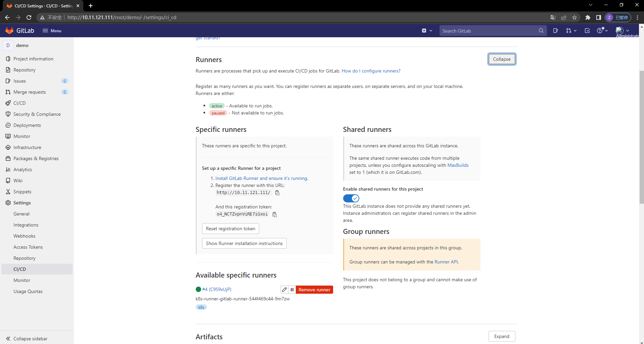Pause runner #4
Image resolution: width=644 pixels, height=344 pixels.
(x=292, y=290)
